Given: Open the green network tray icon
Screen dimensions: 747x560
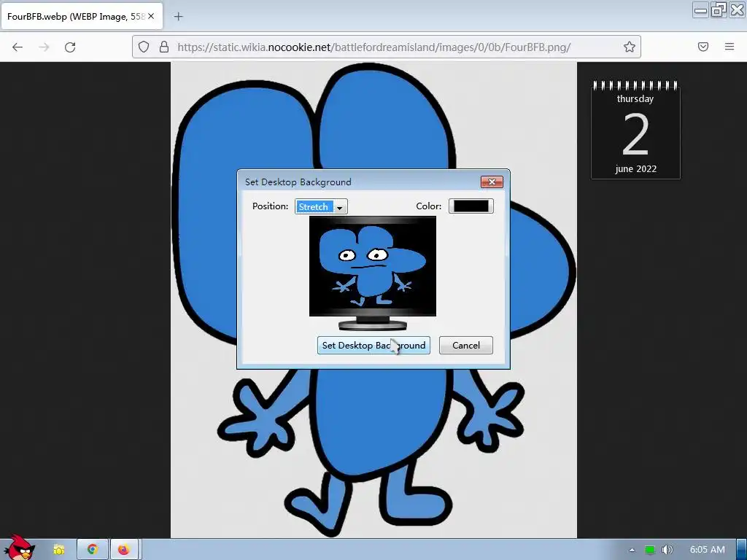Looking at the screenshot, I should pos(650,550).
